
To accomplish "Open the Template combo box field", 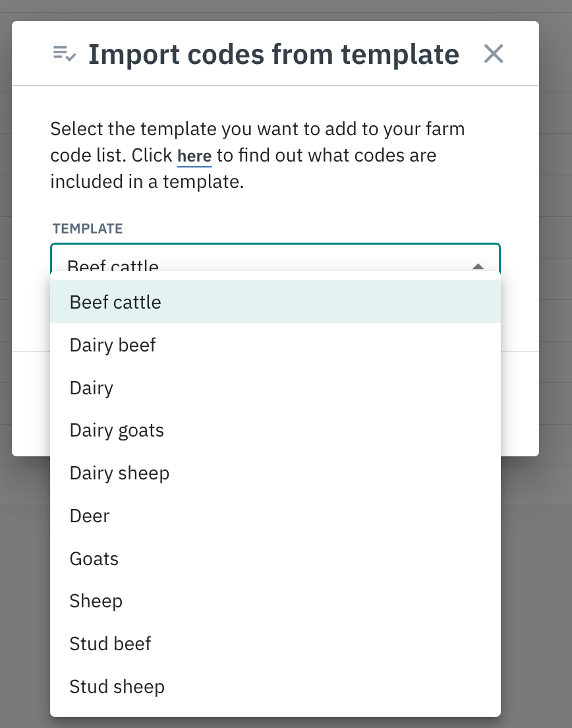I will click(x=264, y=262).
